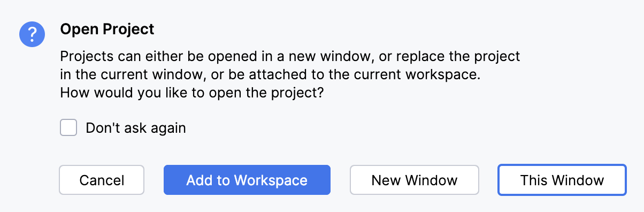The height and width of the screenshot is (212, 644).
Task: Click the Don't ask again label text
Action: click(x=136, y=128)
